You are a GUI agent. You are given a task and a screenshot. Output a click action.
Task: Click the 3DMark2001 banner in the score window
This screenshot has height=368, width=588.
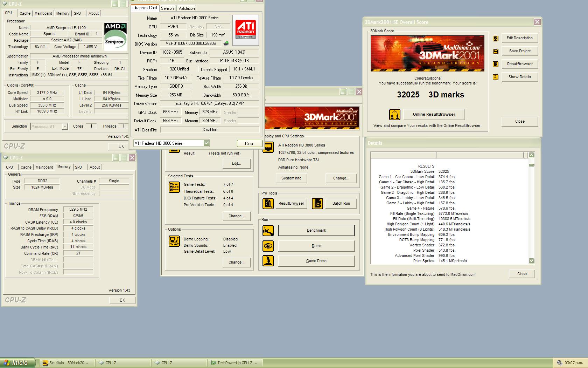tap(427, 53)
